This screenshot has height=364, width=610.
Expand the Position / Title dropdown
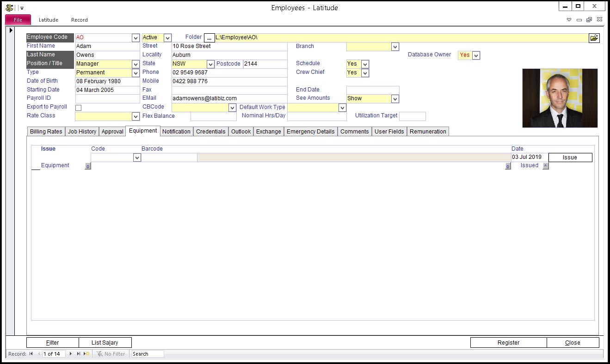click(x=136, y=64)
